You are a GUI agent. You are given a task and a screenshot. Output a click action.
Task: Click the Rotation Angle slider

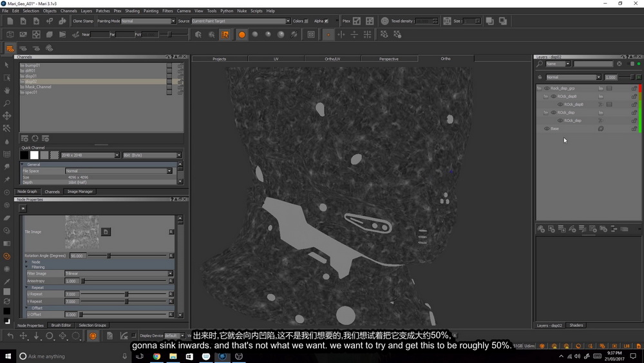tap(128, 256)
